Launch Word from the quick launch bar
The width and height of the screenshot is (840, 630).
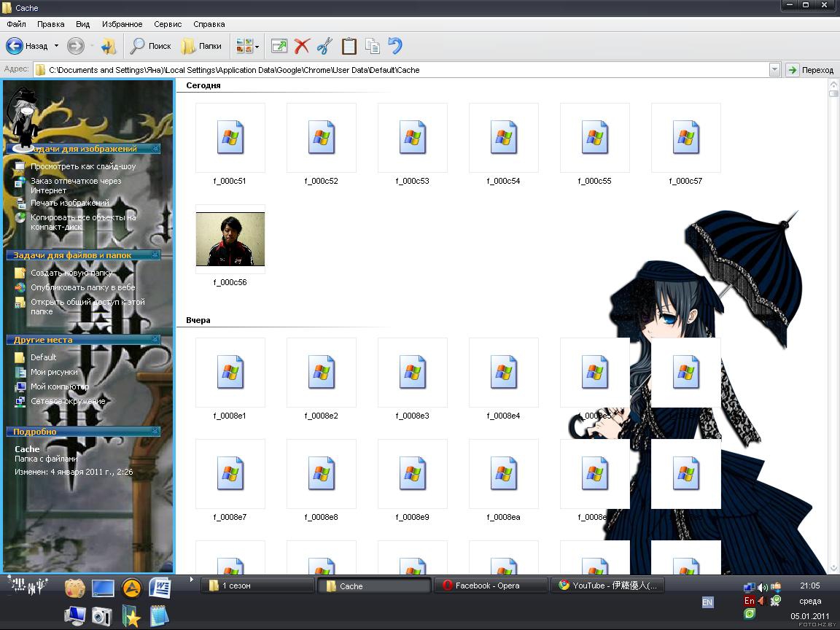pyautogui.click(x=160, y=588)
